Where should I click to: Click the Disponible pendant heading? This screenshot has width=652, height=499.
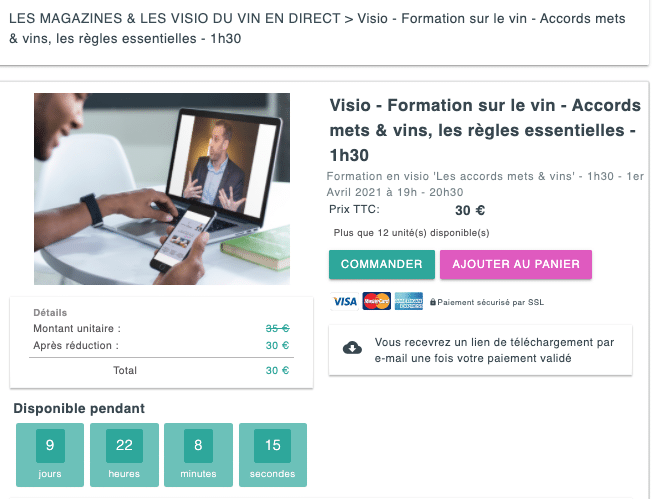tap(79, 408)
